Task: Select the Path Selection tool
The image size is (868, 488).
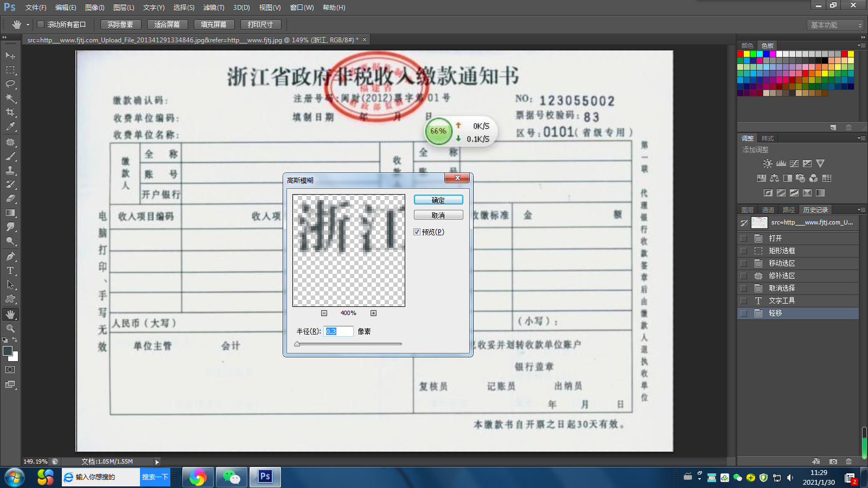Action: pyautogui.click(x=10, y=285)
